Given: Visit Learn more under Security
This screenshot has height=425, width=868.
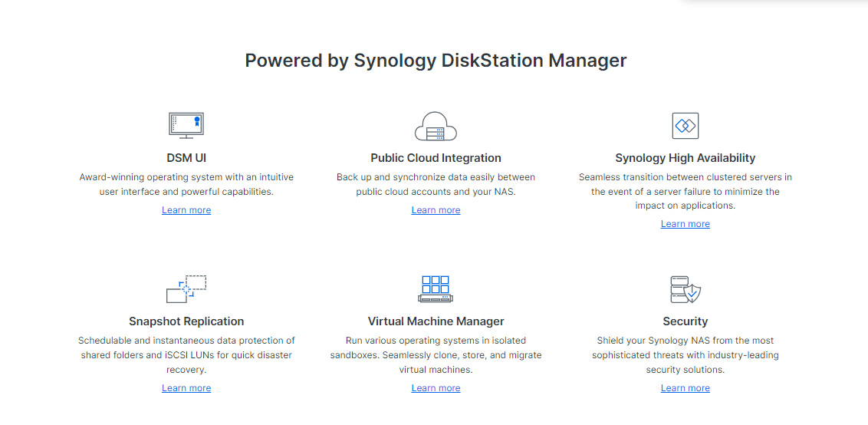Looking at the screenshot, I should pos(685,388).
